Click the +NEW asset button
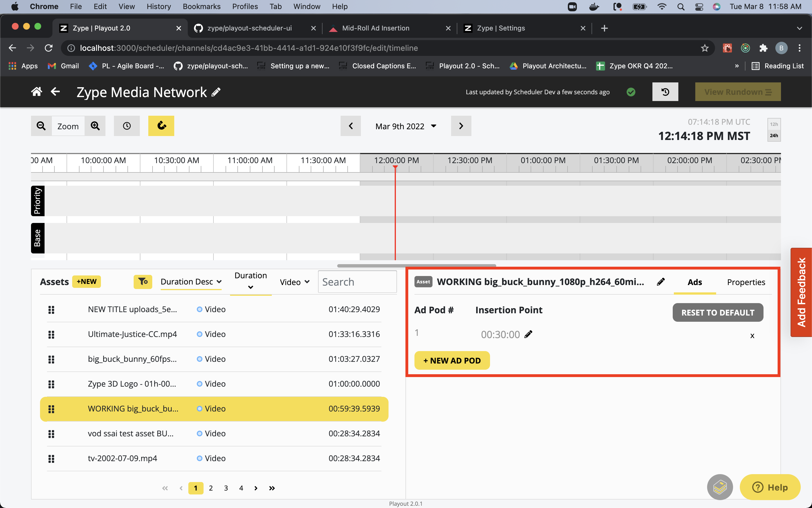 pos(87,282)
